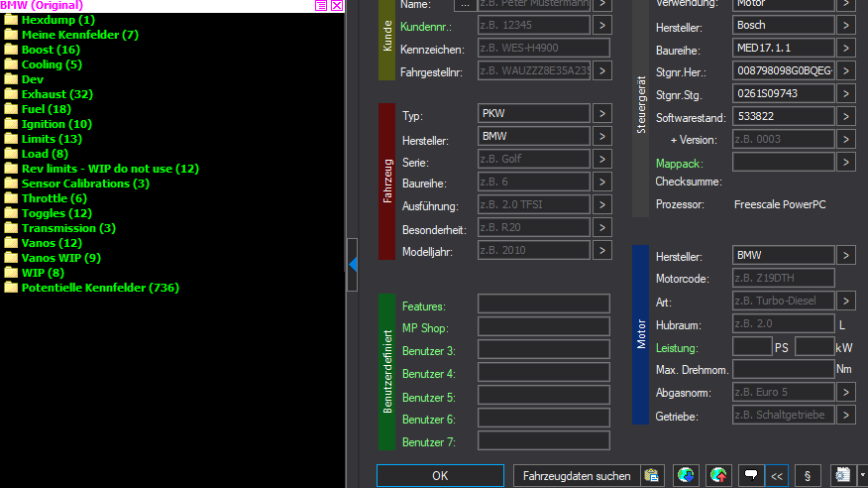The width and height of the screenshot is (868, 488).
Task: Open the dropdown arrow beside the document icon
Action: (x=862, y=476)
